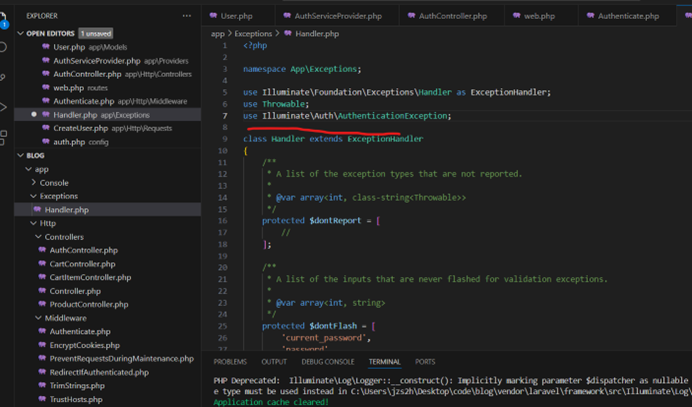Open Authenticate.php under Middleware folder

108,332
